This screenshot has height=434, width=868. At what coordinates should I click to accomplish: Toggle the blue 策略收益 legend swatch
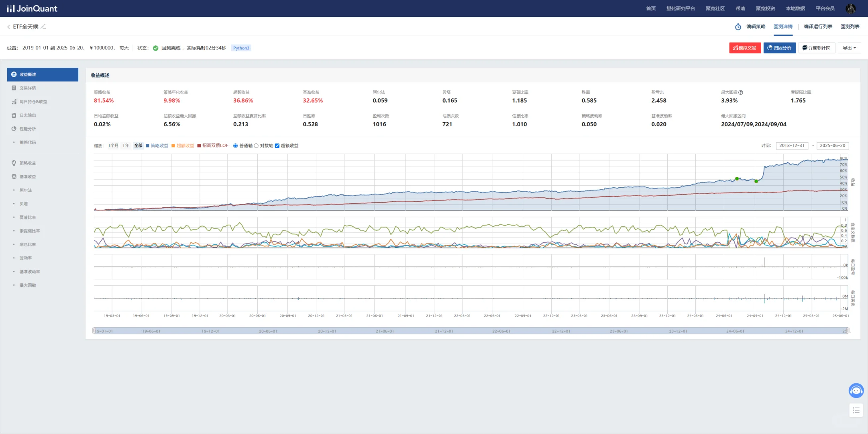[x=148, y=146]
